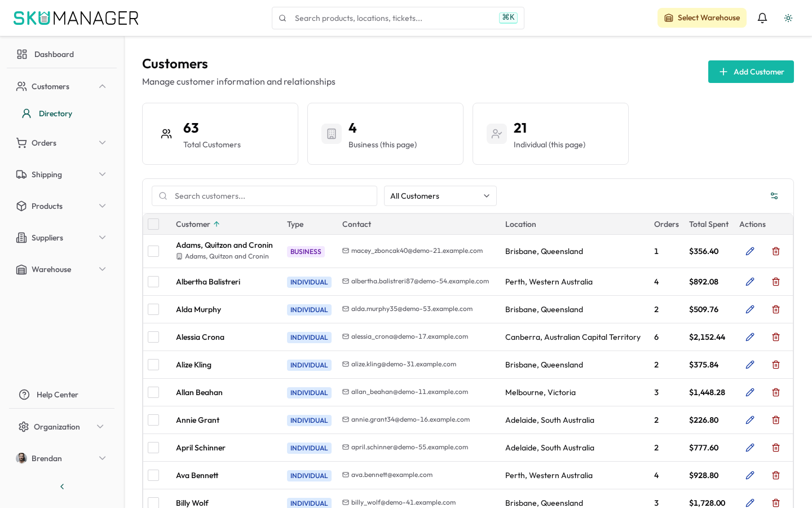Expand the Products sidebar section

tap(61, 206)
